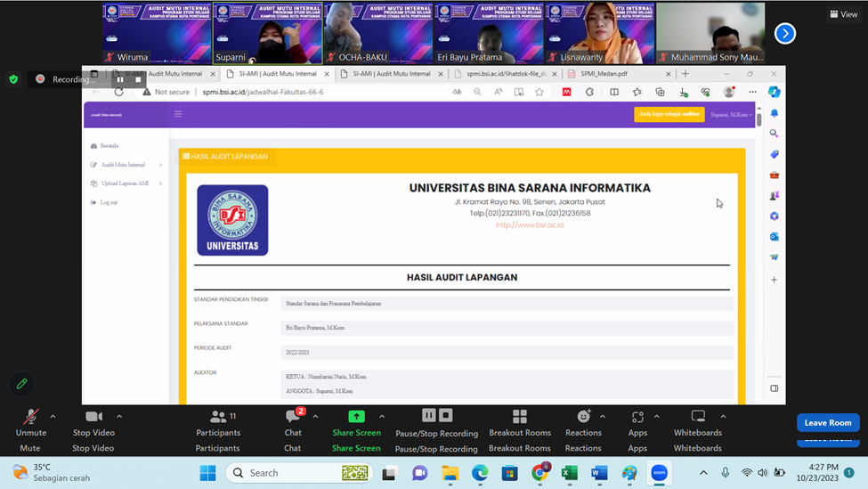Switch to the third SI-AMI Audit Mutu Internal tab
Screen dimensions: 868x489
coord(392,74)
